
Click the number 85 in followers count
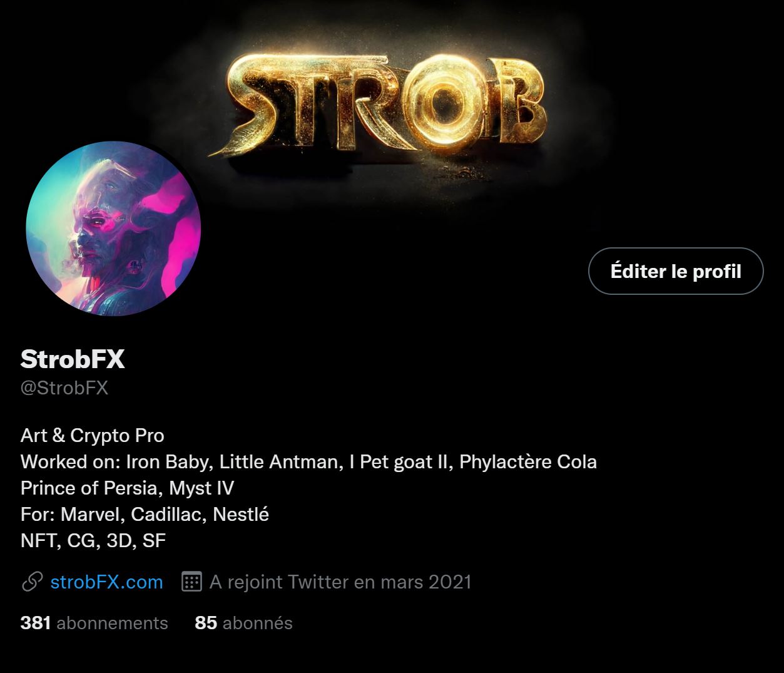pyautogui.click(x=206, y=623)
